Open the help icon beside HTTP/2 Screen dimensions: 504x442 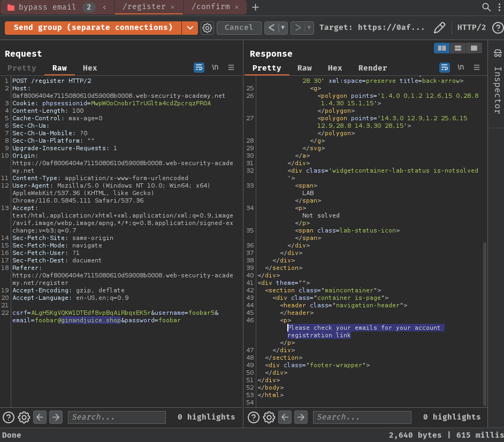pyautogui.click(x=498, y=28)
